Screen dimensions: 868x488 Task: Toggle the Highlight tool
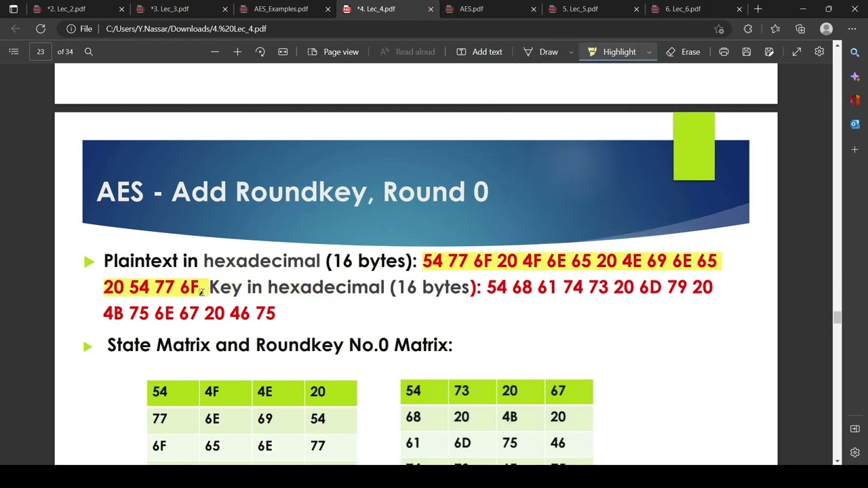(x=612, y=52)
